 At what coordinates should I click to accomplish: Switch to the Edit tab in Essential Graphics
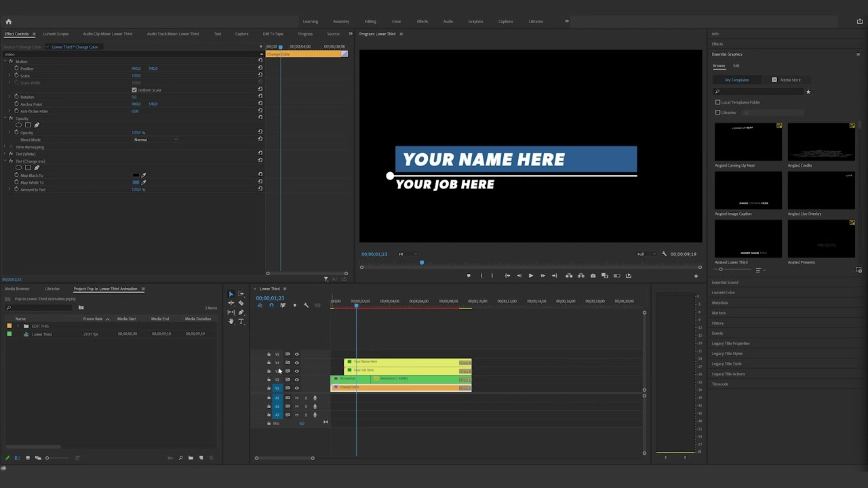[736, 66]
